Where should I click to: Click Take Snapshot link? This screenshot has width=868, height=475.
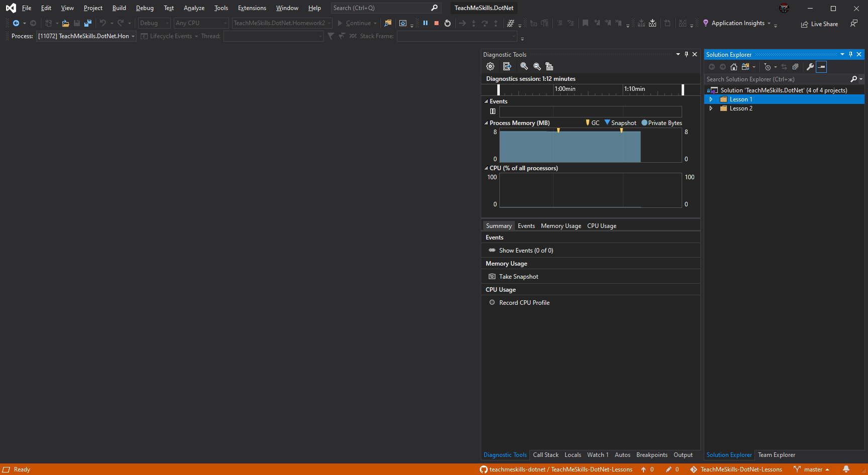click(519, 277)
